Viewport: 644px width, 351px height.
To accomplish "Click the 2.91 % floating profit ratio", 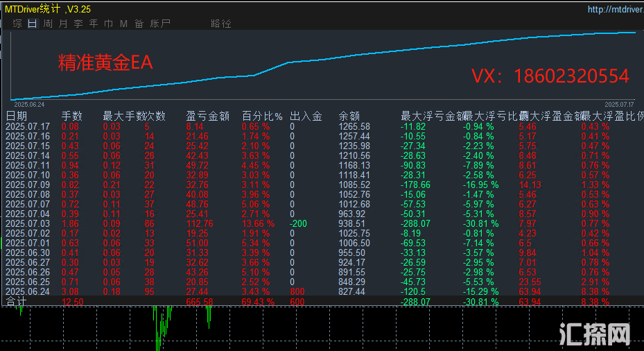I will click(595, 282).
